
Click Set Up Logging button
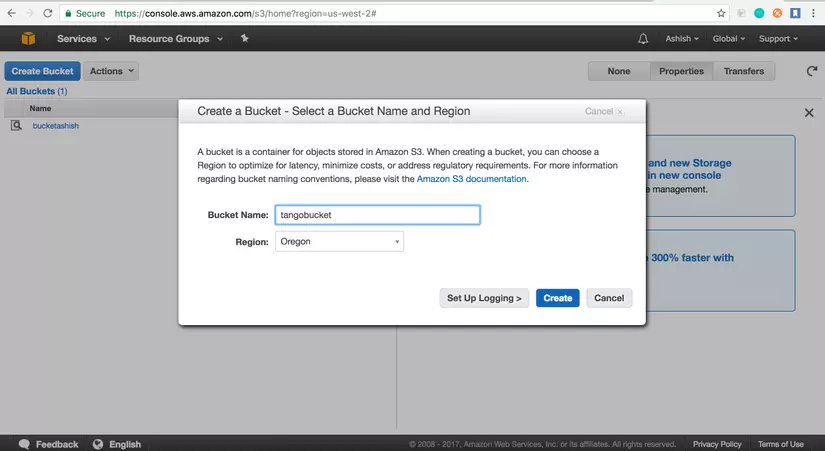(x=484, y=298)
